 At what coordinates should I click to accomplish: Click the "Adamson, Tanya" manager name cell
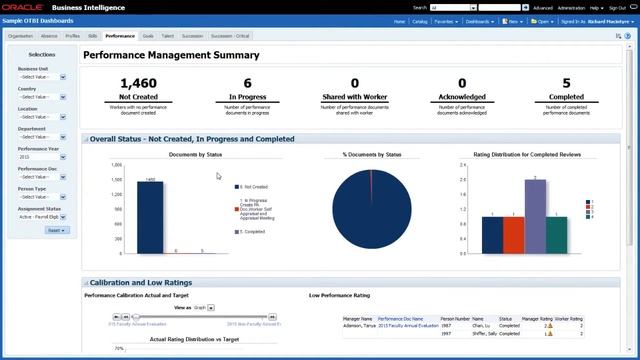click(359, 326)
